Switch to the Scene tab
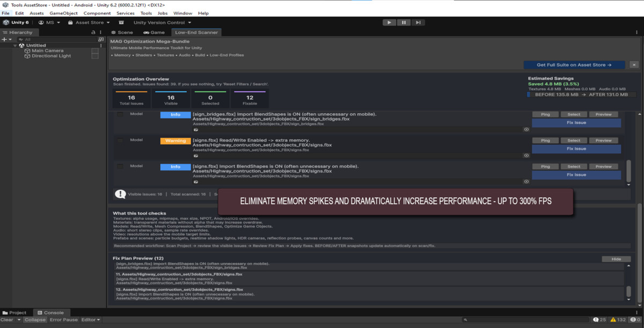This screenshot has width=644, height=328. pos(122,32)
